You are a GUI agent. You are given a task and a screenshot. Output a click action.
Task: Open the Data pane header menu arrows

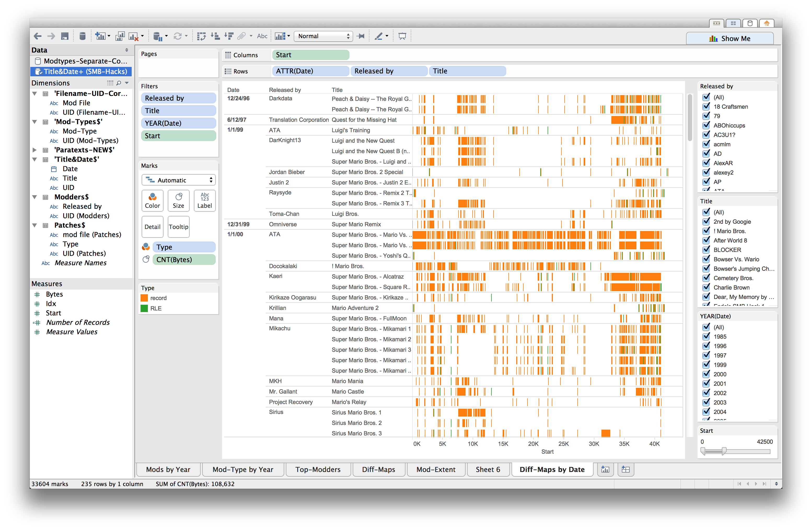click(127, 50)
